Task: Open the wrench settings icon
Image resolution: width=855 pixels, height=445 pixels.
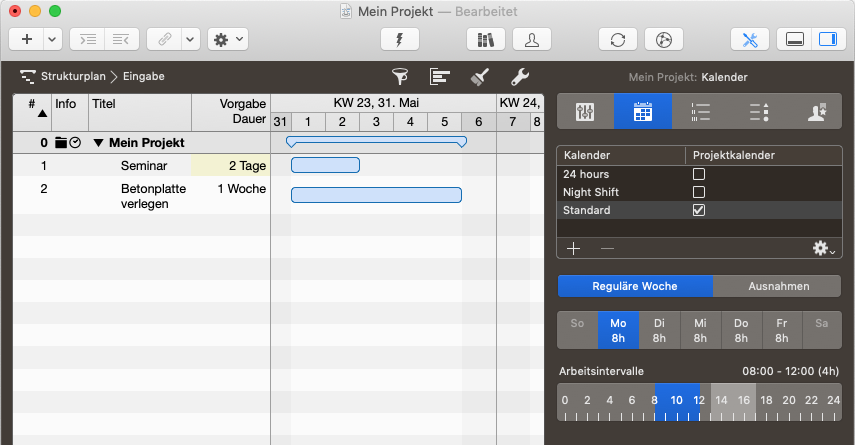Action: pyautogui.click(x=520, y=76)
